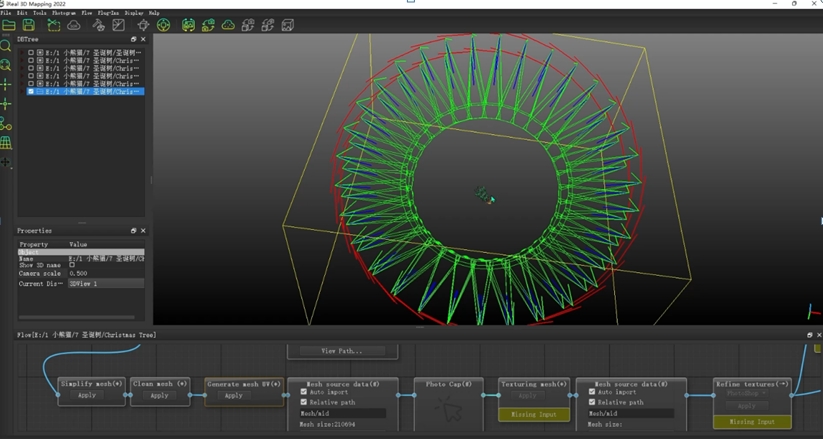The image size is (823, 439).
Task: Toggle Auto import in node beside Refine textures
Action: click(592, 392)
